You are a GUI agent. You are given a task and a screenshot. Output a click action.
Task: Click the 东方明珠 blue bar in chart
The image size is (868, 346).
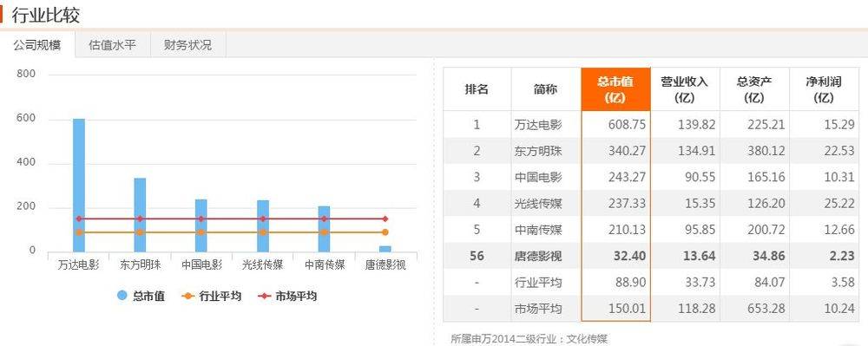pyautogui.click(x=140, y=215)
